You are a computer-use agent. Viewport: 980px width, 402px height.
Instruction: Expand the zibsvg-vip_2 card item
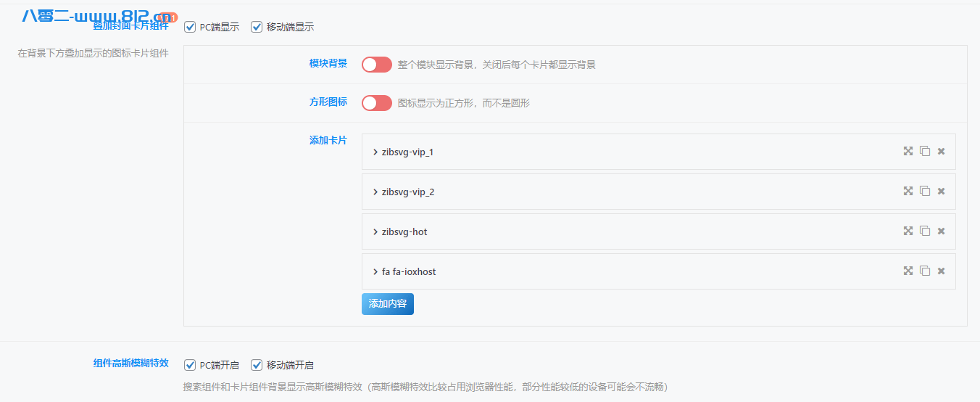[406, 192]
